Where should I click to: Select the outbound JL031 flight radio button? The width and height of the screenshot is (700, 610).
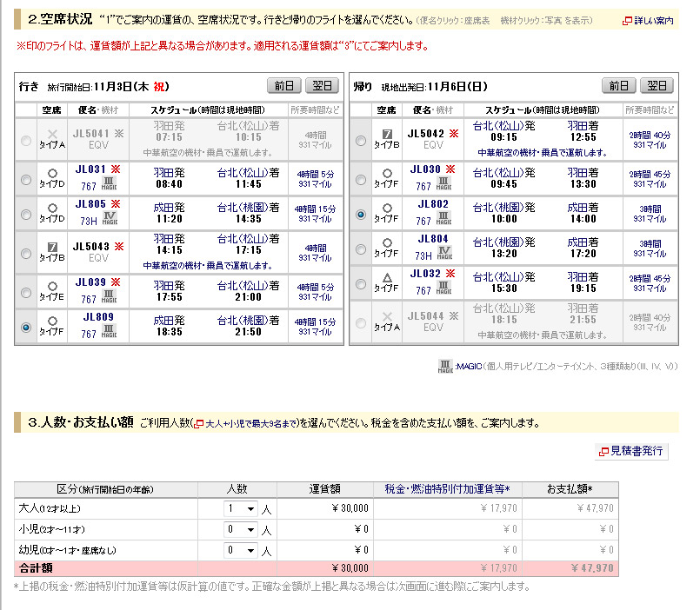tap(26, 179)
